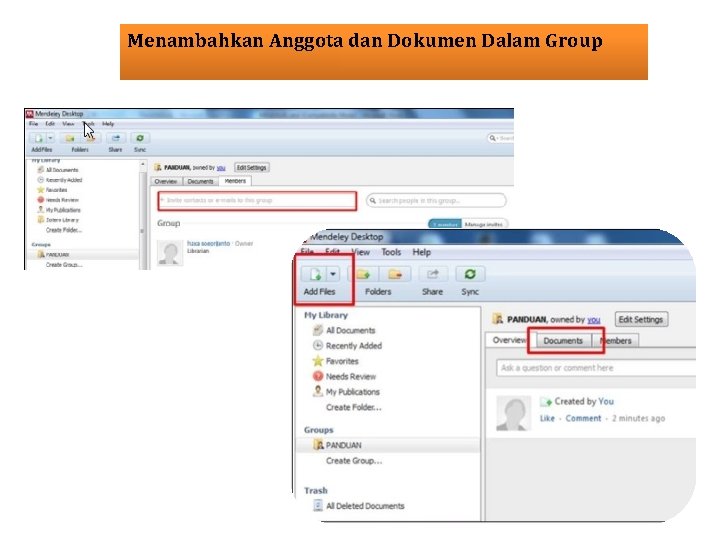Click the 'you' owner link in large window
The width and height of the screenshot is (720, 540).
click(594, 320)
